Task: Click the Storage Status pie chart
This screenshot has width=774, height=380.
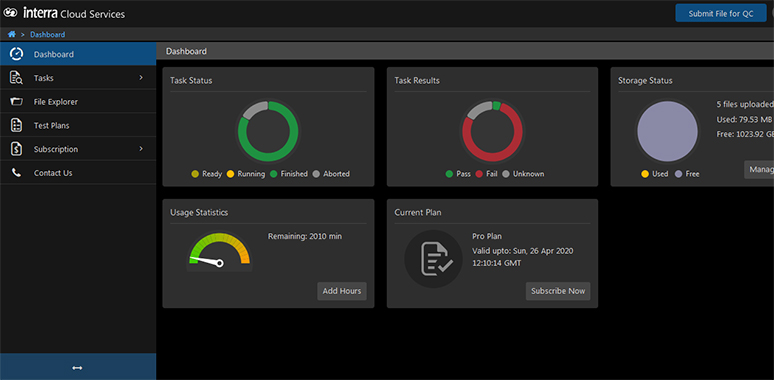Action: 667,131
